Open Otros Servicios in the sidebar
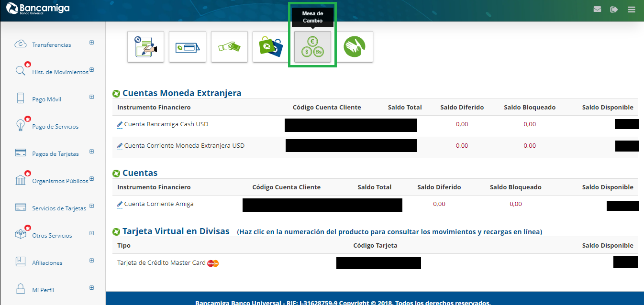 click(x=52, y=235)
